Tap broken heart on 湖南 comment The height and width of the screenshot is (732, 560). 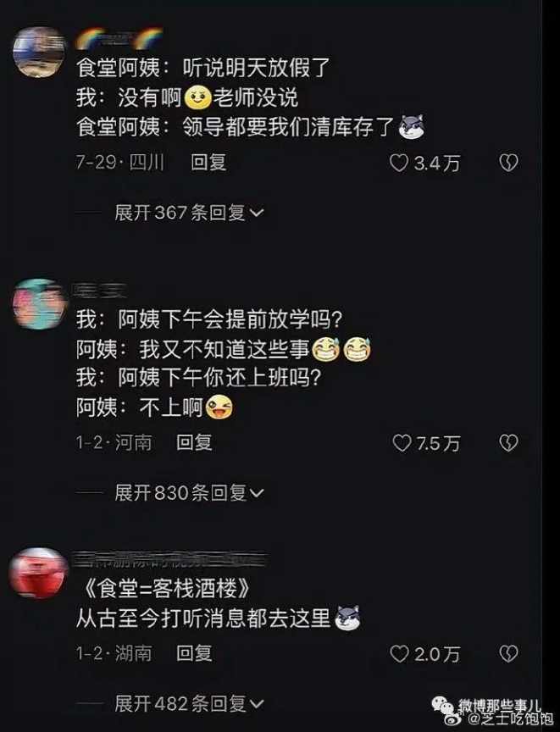click(x=508, y=654)
